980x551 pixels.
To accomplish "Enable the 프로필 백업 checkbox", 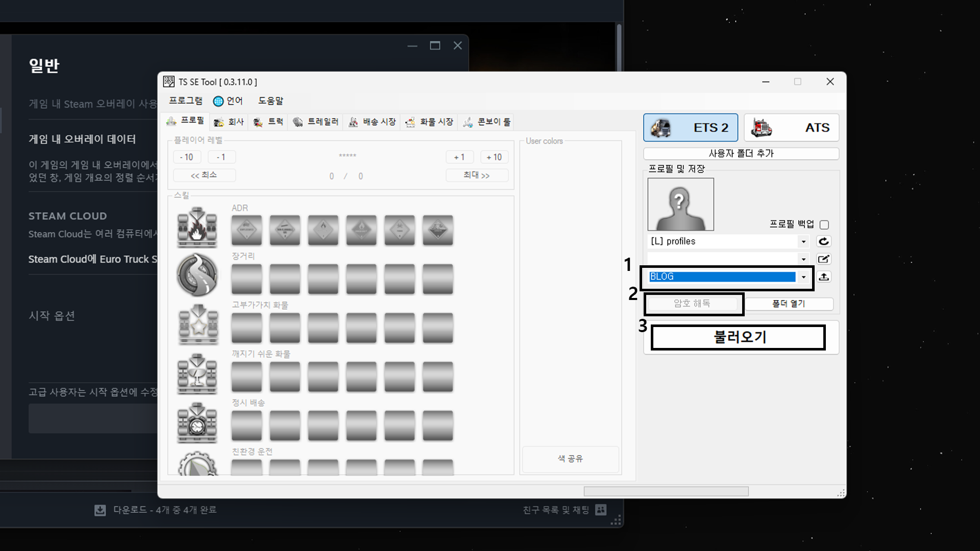I will [x=824, y=224].
